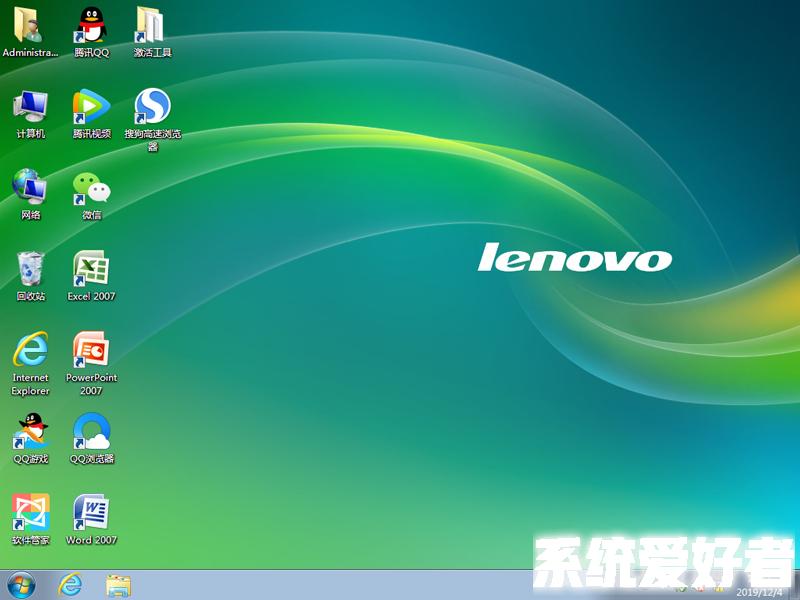Select the QQ浏览器 (QQ Browser) shortcut
800x600 pixels.
[x=91, y=432]
